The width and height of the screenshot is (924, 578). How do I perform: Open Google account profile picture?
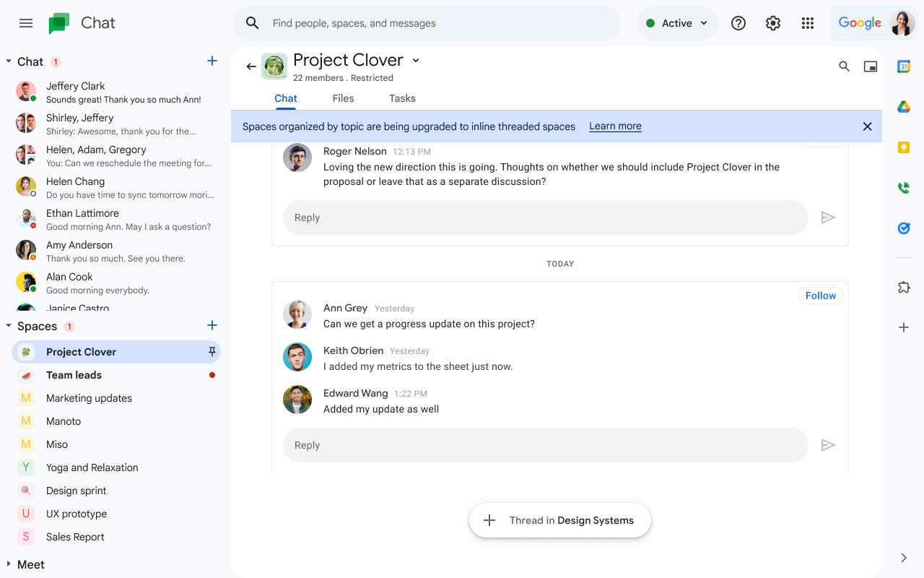pos(902,23)
